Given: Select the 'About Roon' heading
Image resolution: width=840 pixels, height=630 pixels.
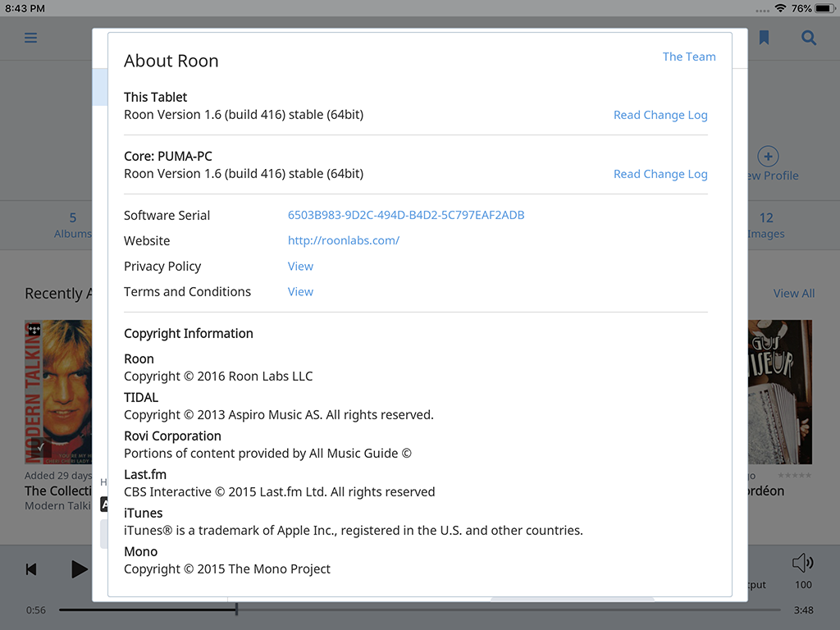Looking at the screenshot, I should tap(171, 61).
